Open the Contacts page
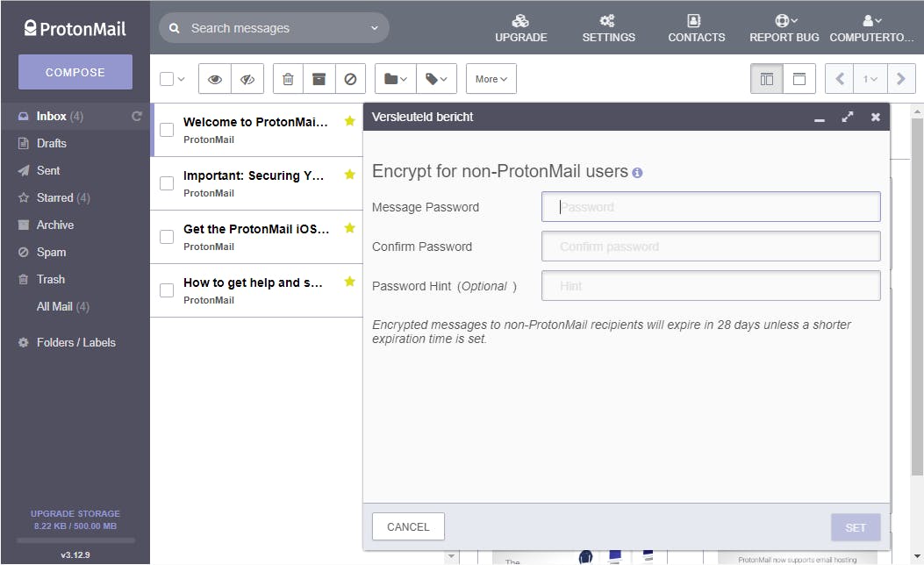 696,28
